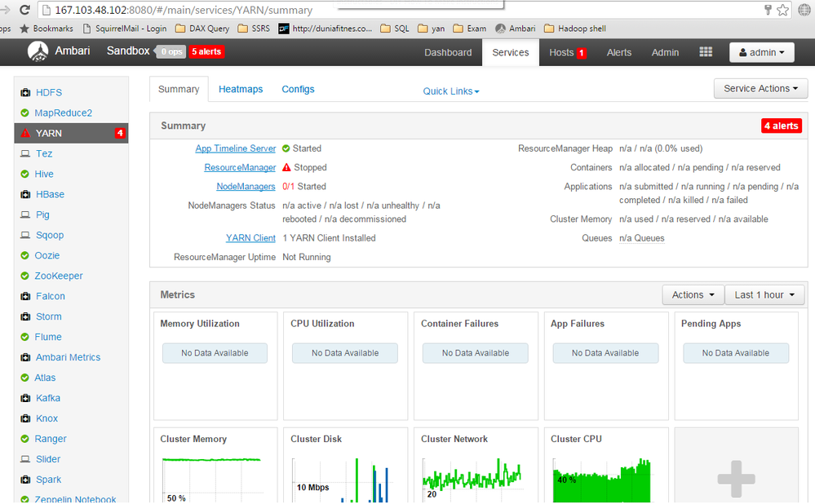Click the green check icon beside MapReduce2

[x=24, y=113]
